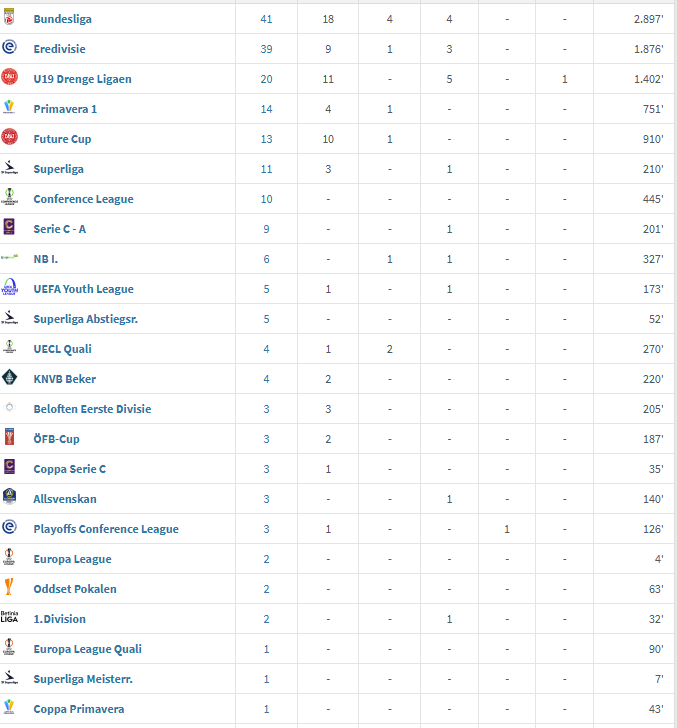Screen dimensions: 677x728
Task: Click the Oddset Pokalen trophy icon
Action: click(9, 588)
